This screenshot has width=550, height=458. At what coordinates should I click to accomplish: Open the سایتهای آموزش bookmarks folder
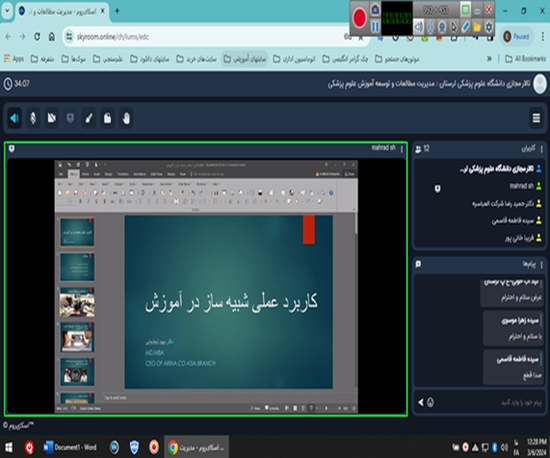coord(245,59)
